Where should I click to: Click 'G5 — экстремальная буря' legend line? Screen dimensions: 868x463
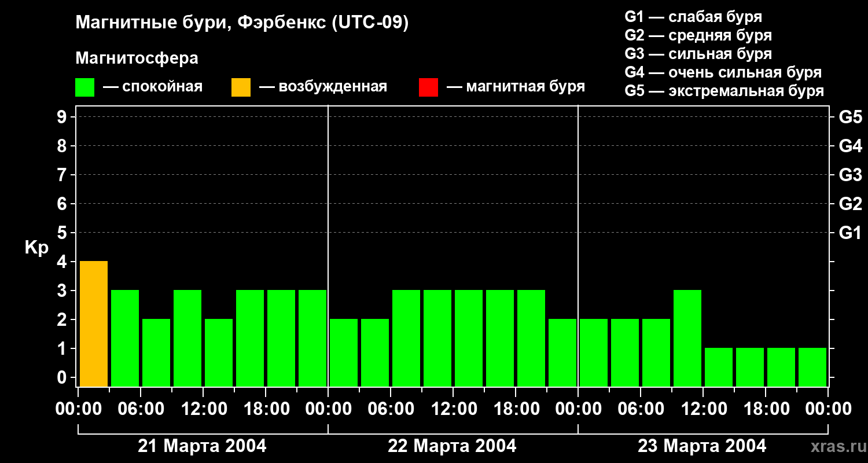[724, 91]
